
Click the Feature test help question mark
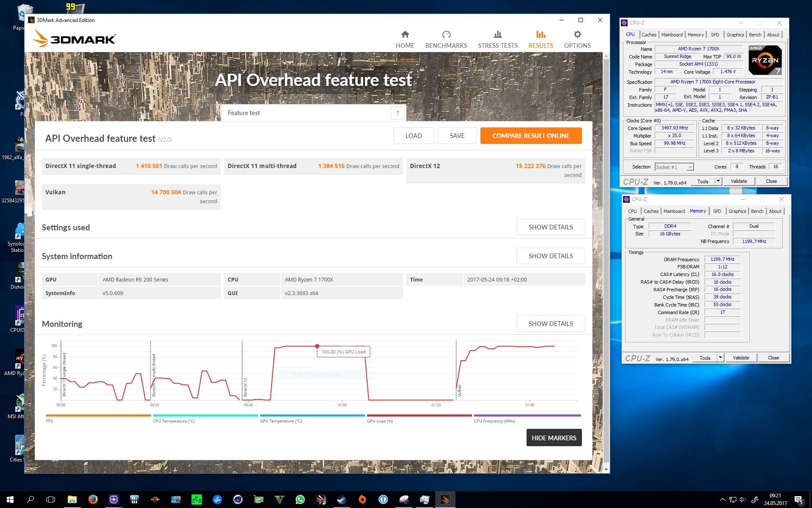tap(397, 113)
